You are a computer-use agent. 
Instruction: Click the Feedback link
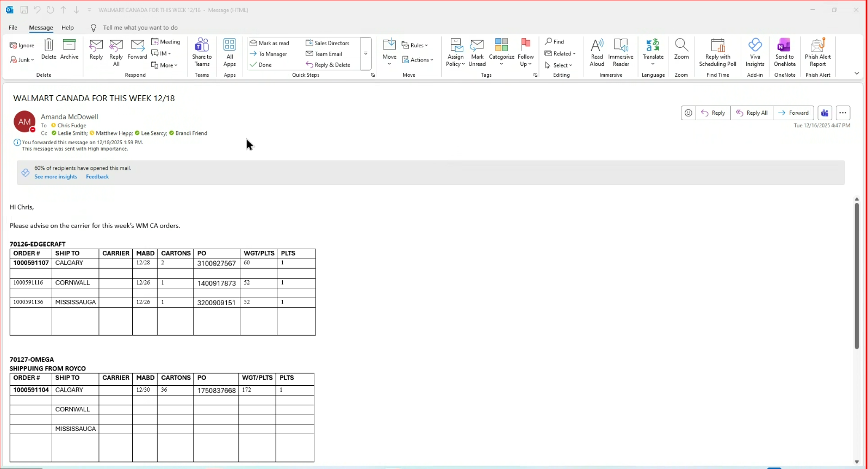(x=97, y=177)
